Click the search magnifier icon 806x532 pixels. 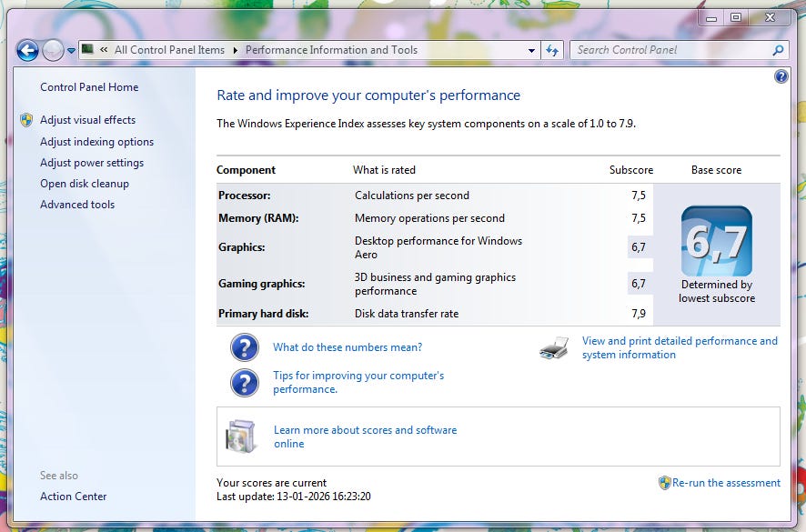778,51
